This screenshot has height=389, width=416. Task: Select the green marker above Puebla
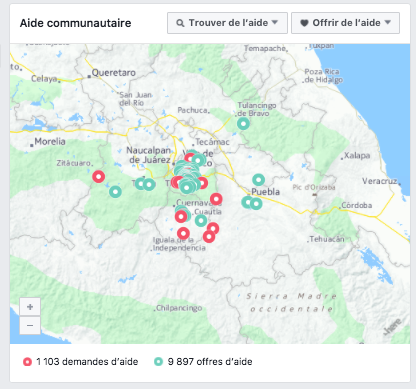258,180
